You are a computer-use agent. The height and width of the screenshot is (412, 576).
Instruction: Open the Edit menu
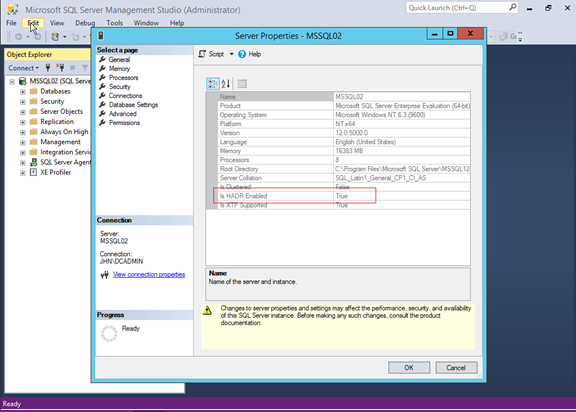(33, 23)
